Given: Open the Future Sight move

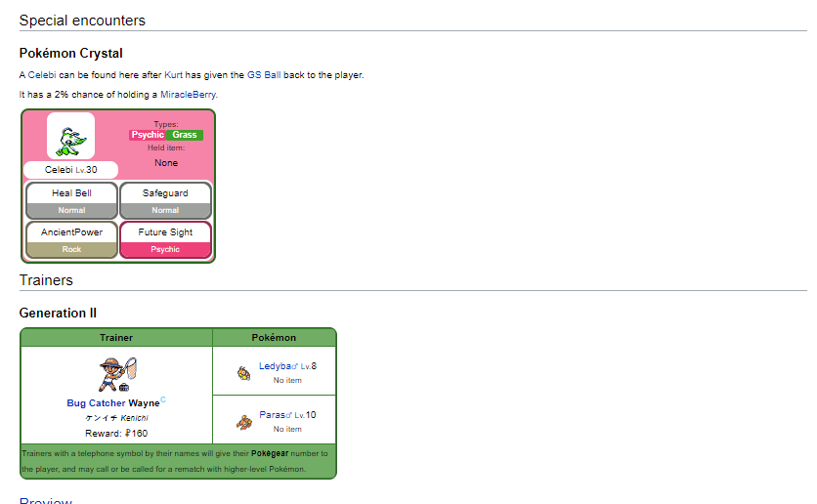Looking at the screenshot, I should click(x=165, y=232).
